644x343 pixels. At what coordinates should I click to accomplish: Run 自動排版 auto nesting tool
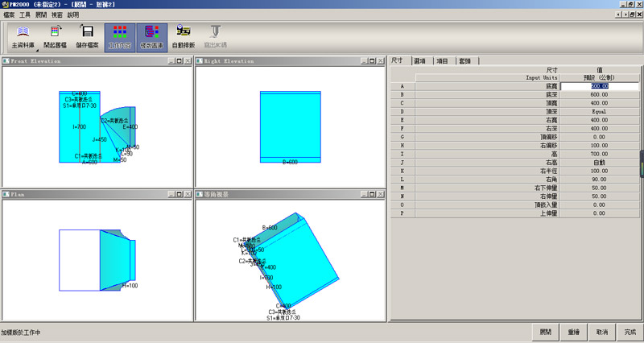click(x=184, y=37)
